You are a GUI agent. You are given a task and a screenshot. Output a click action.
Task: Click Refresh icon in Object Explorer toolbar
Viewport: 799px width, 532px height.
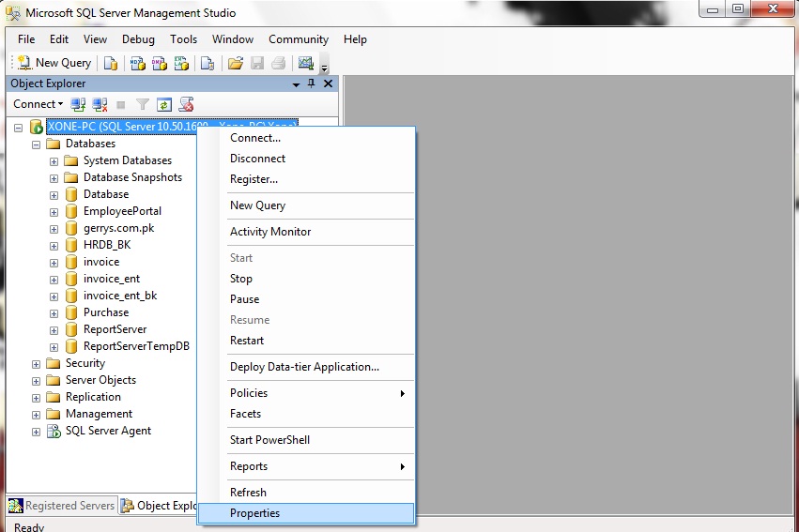pos(164,105)
